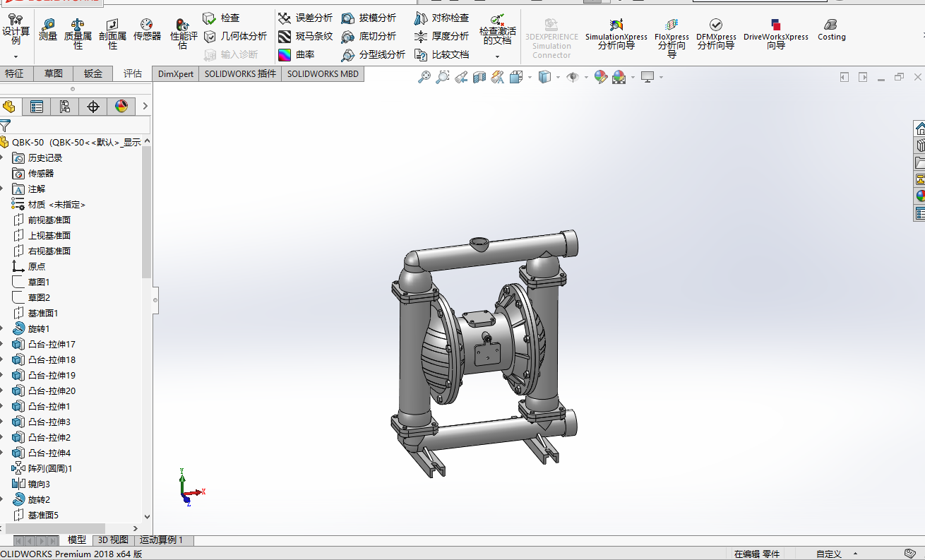Expand the 凸台-拉伸17 feature node
Screen dimensions: 925x560
pyautogui.click(x=2, y=345)
